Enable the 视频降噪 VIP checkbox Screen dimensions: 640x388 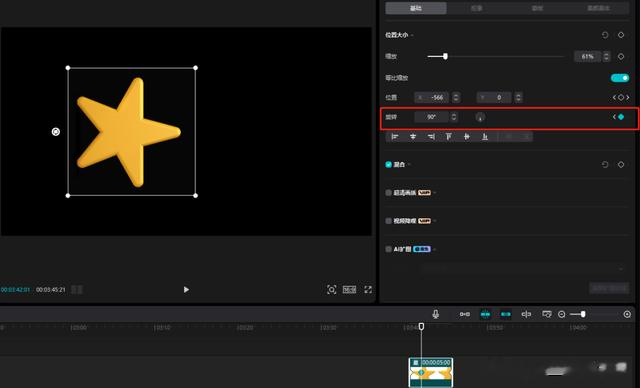389,221
